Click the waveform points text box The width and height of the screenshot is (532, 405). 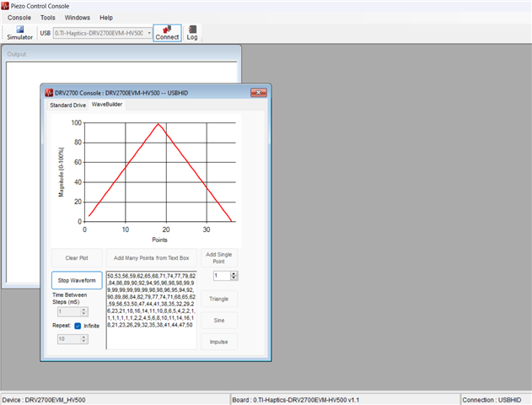pos(151,310)
